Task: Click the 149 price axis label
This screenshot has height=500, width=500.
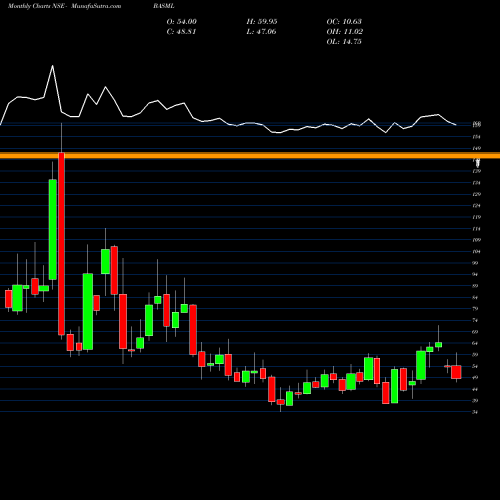Action: 477,148
